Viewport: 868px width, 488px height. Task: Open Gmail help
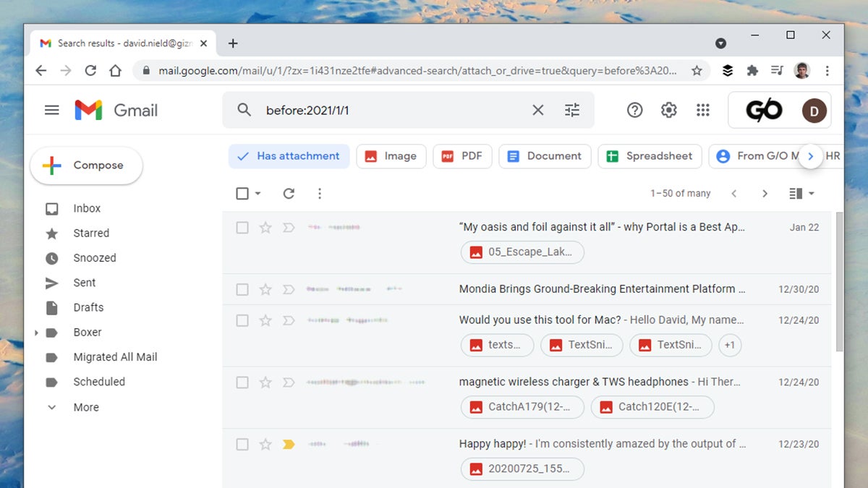[634, 110]
